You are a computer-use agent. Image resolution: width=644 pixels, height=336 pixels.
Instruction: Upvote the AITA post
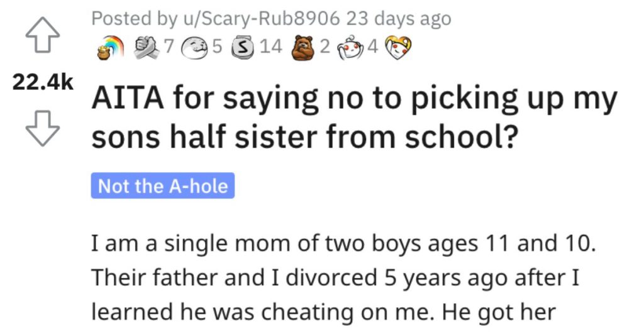click(43, 35)
